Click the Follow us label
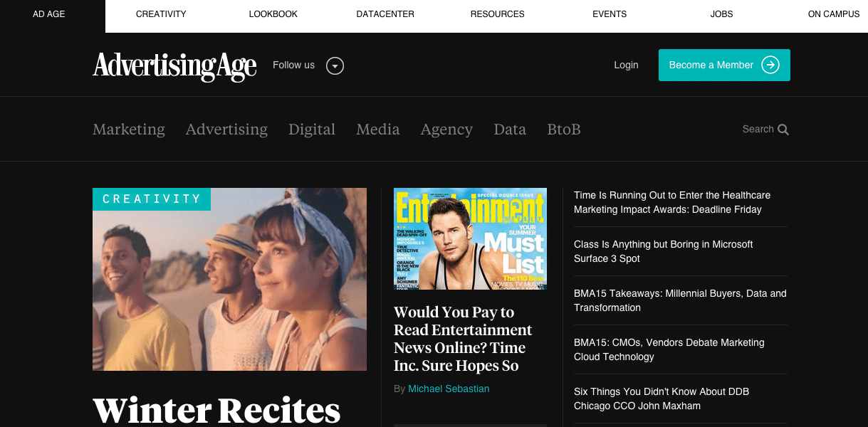 [293, 65]
